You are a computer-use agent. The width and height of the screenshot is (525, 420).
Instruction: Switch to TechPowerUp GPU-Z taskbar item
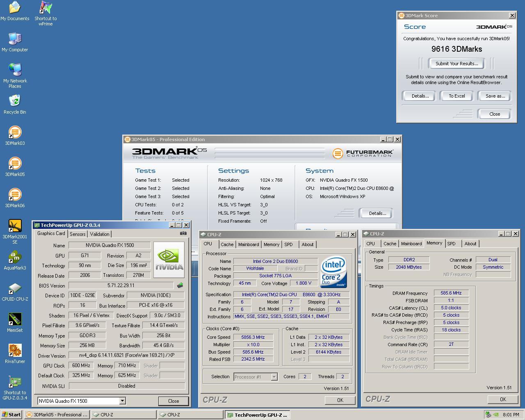257,415
